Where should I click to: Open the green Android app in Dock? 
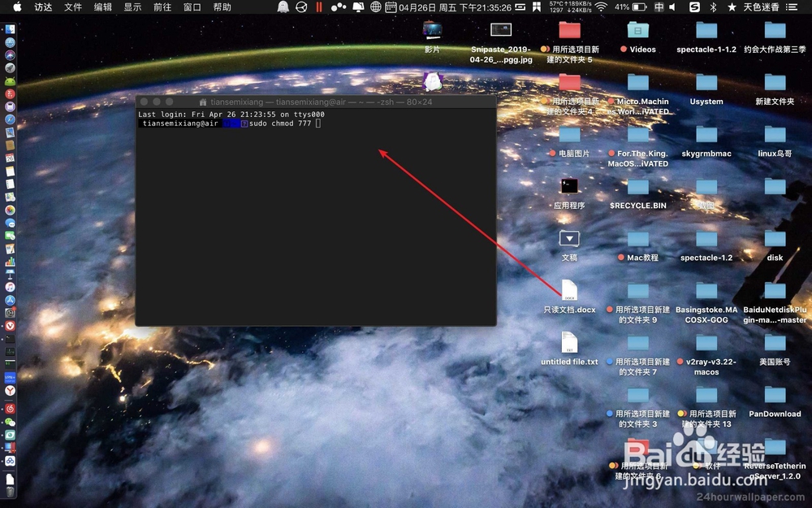point(10,80)
